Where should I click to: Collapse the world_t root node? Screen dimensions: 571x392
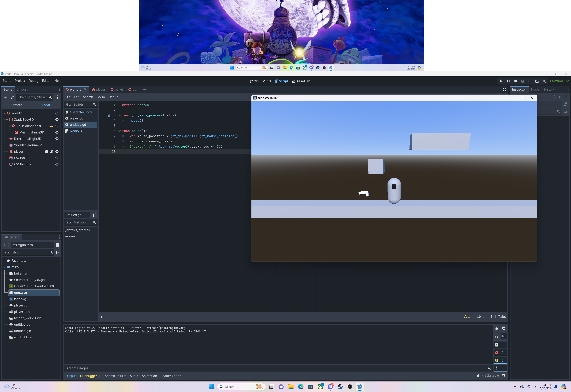click(4, 113)
